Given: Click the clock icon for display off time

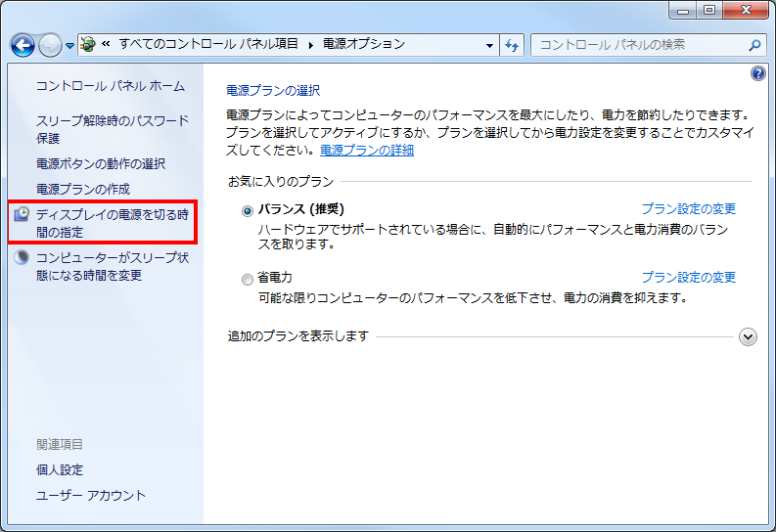Looking at the screenshot, I should [x=23, y=215].
